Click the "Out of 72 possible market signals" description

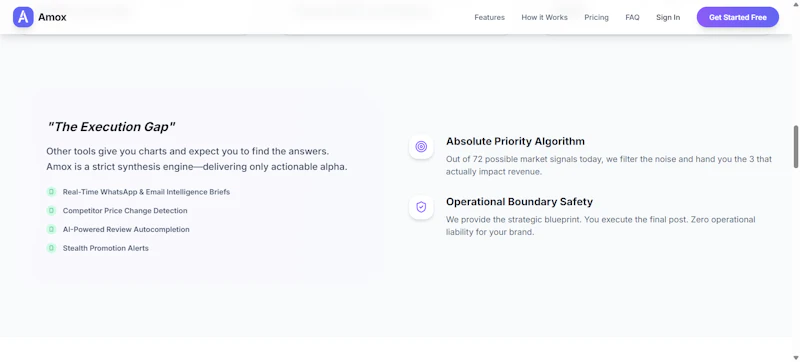(x=609, y=165)
